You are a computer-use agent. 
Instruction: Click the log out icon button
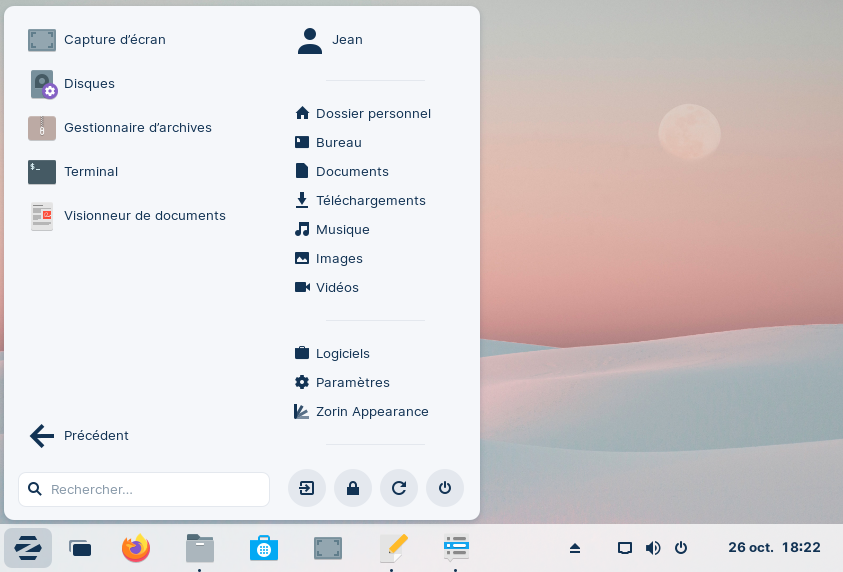tap(306, 489)
